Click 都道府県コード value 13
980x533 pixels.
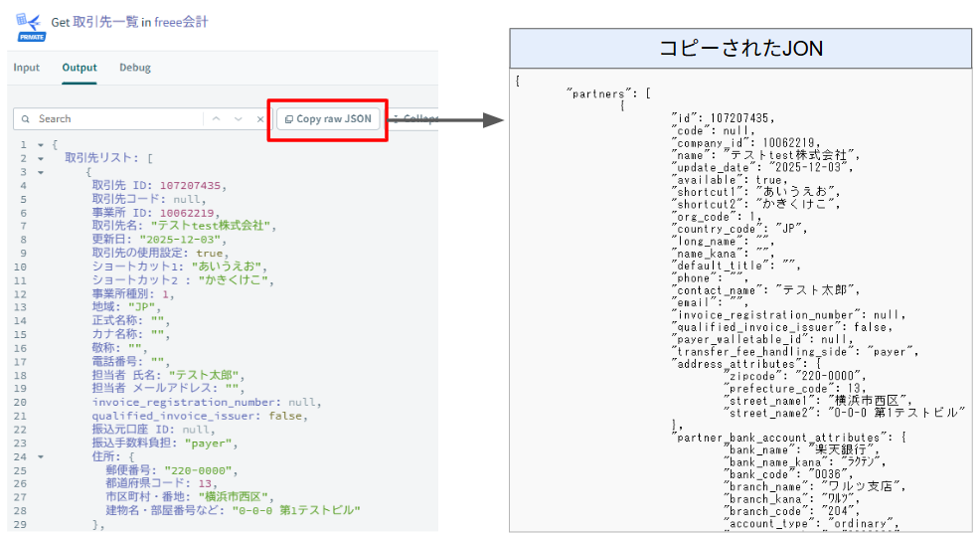(205, 484)
